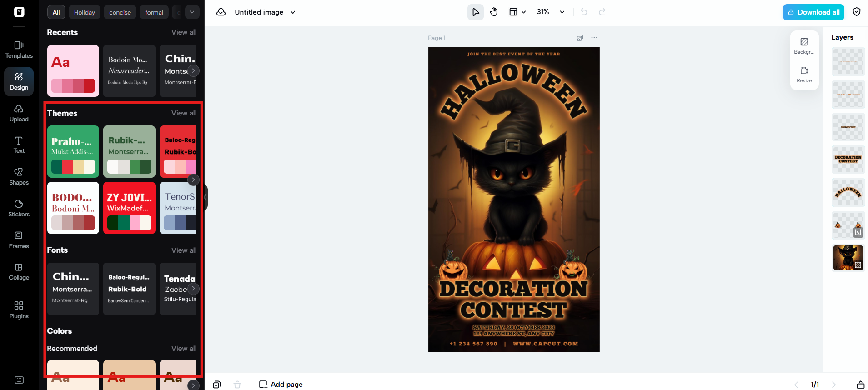Click the duplicate page icon in bottom bar
This screenshot has height=390, width=868.
pyautogui.click(x=217, y=385)
